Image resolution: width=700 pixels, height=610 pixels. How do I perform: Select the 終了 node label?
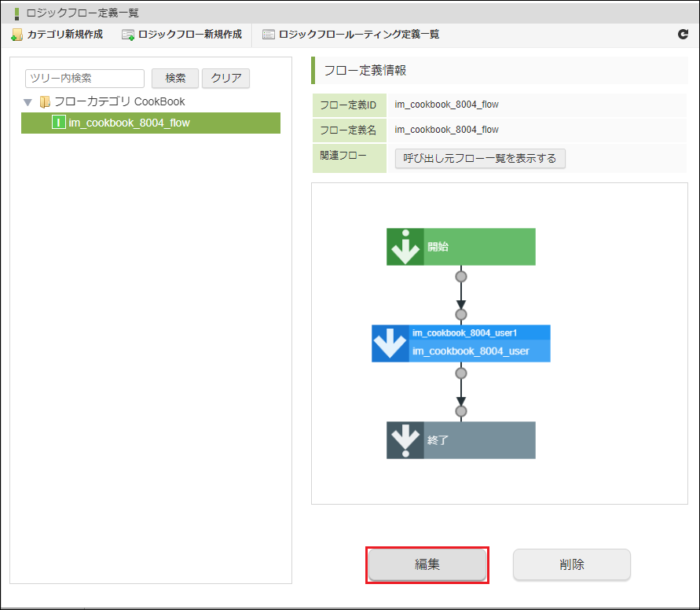click(438, 440)
